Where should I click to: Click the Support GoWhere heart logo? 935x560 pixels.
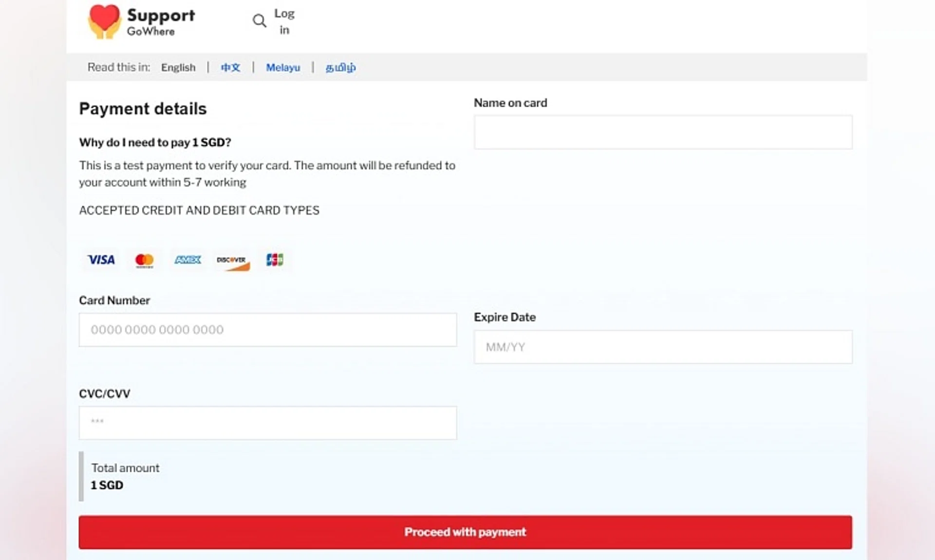click(104, 21)
